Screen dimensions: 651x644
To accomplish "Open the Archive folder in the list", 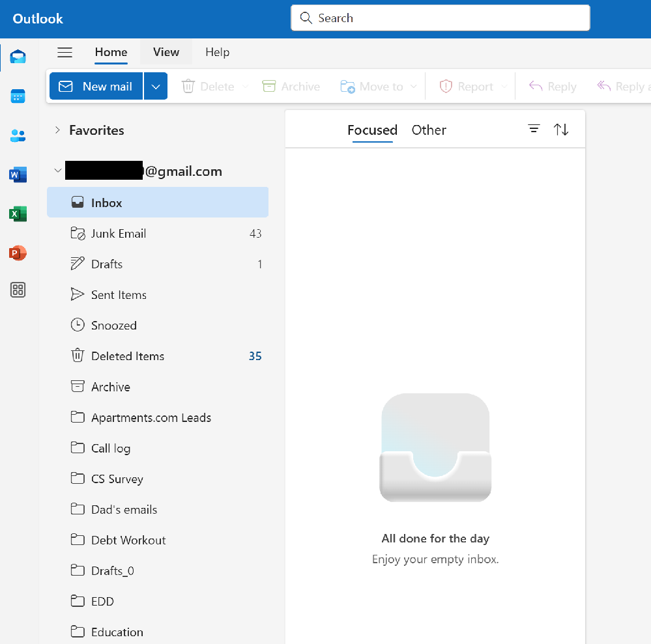I will click(x=158, y=387).
